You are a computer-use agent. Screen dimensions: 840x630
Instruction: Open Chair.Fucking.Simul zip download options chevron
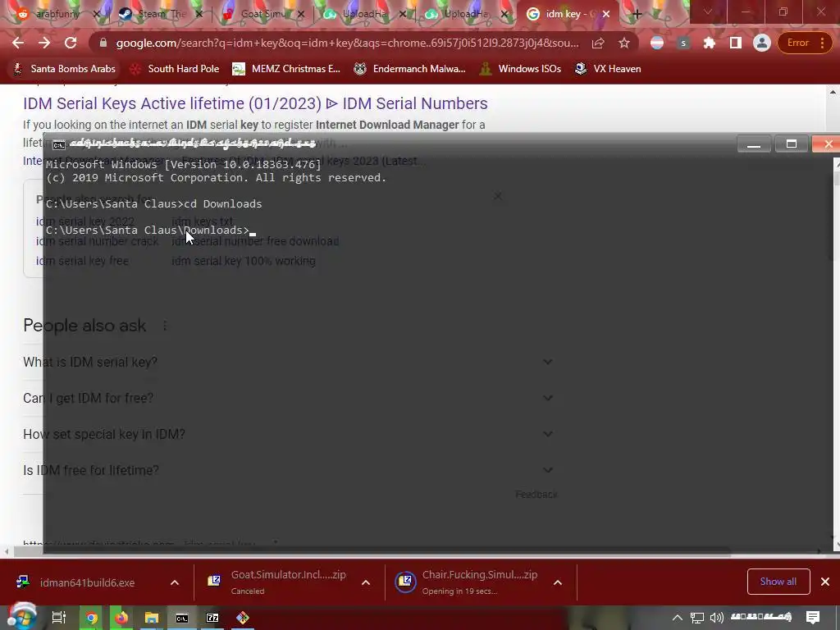[558, 582]
